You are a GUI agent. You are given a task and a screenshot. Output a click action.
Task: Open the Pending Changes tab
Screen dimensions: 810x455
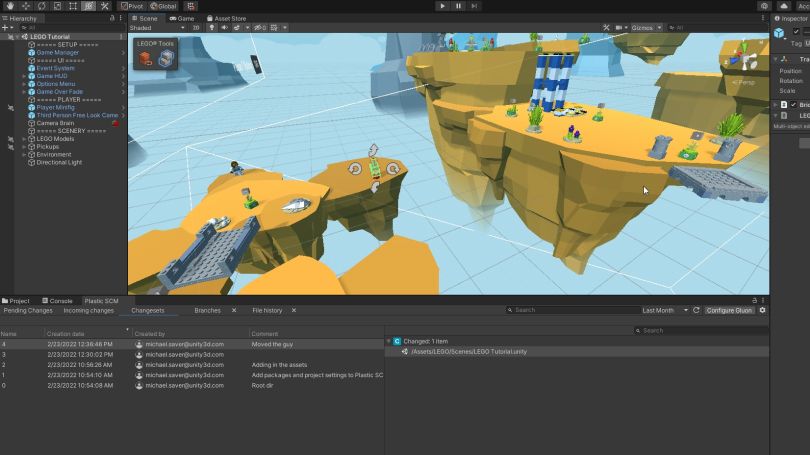(x=28, y=311)
